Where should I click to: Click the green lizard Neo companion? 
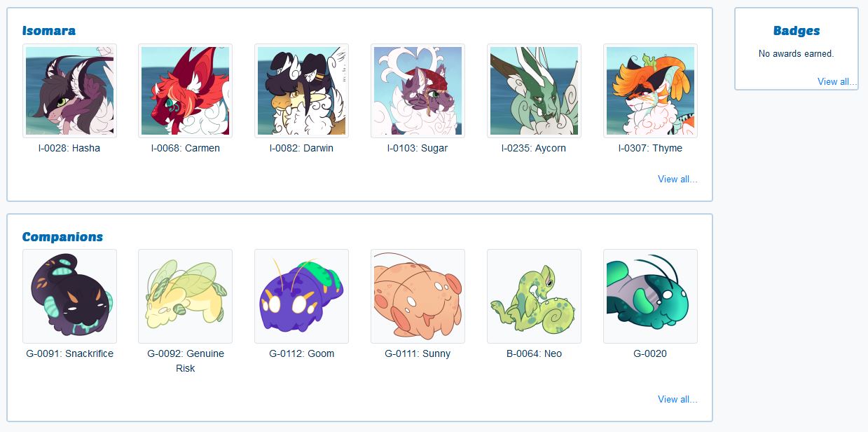534,296
